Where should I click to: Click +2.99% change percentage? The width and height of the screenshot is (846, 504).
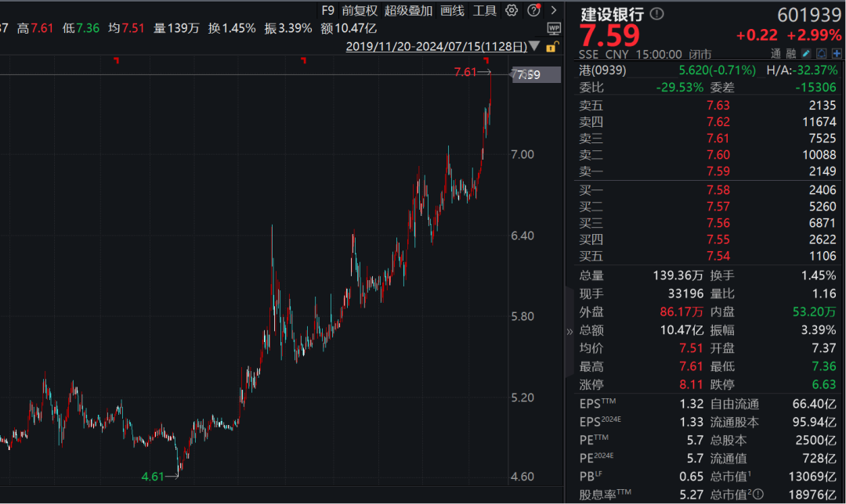point(814,35)
